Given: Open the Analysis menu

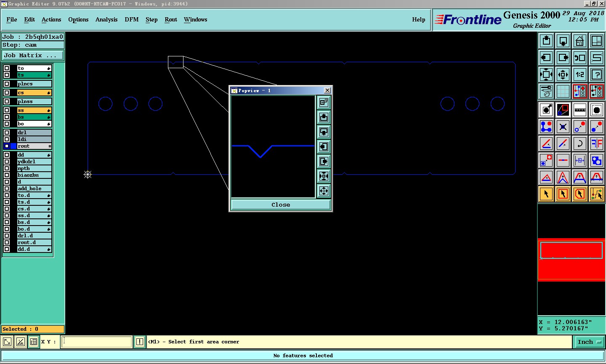Looking at the screenshot, I should coord(106,19).
